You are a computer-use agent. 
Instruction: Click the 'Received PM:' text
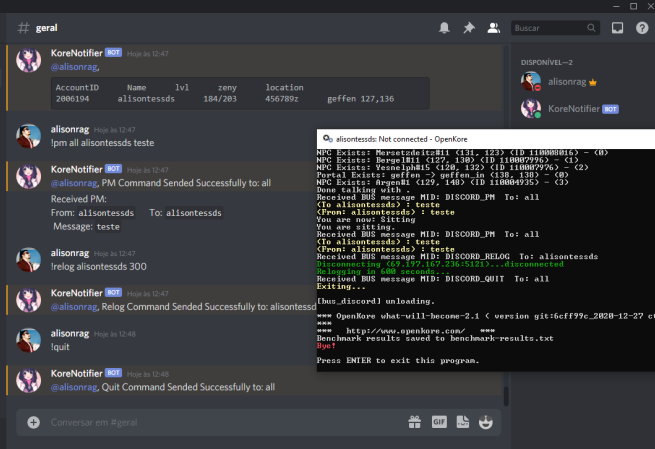[79, 199]
